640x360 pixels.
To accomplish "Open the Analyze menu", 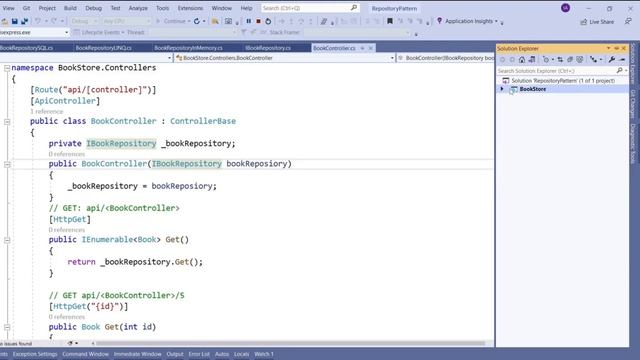I will point(138,8).
